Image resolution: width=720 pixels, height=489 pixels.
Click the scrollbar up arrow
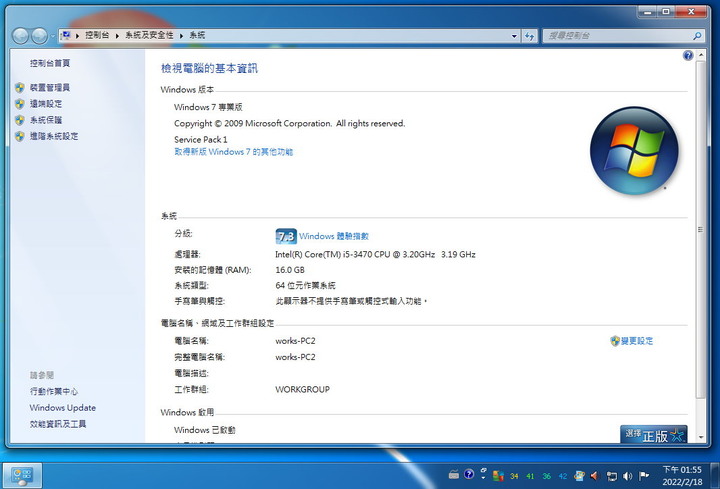coord(701,55)
